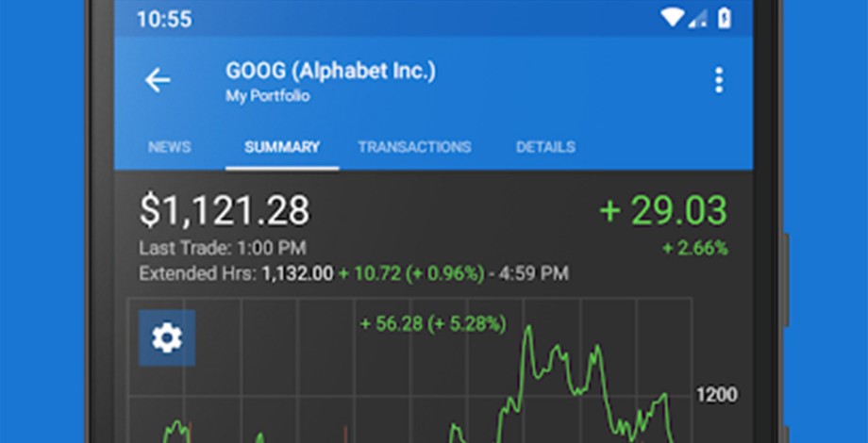868x443 pixels.
Task: Tap the + 29.03 daily change
Action: [663, 210]
